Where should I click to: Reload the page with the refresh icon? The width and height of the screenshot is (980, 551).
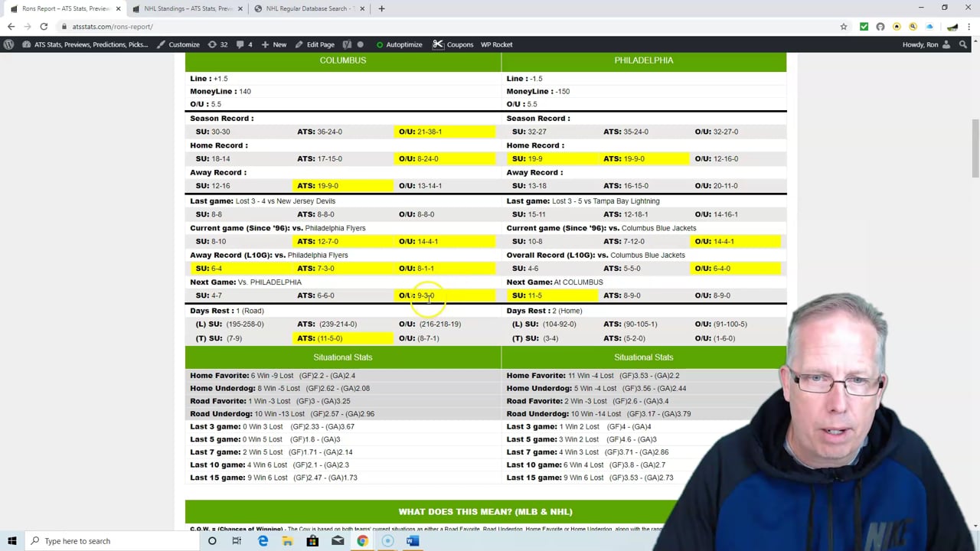(44, 26)
